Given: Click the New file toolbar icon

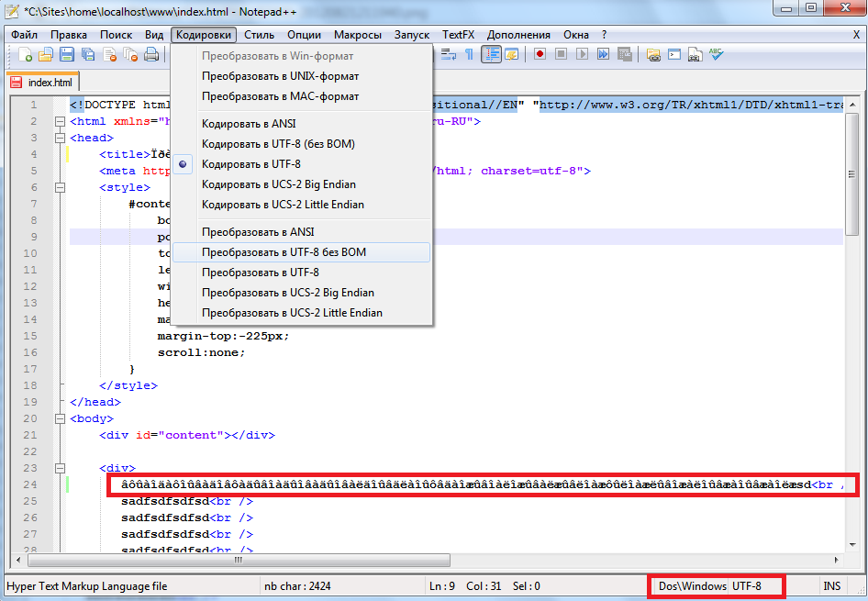Looking at the screenshot, I should pyautogui.click(x=25, y=54).
